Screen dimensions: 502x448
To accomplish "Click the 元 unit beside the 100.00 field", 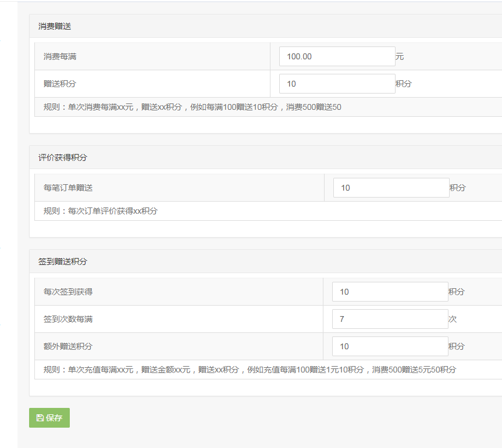I will coord(400,56).
